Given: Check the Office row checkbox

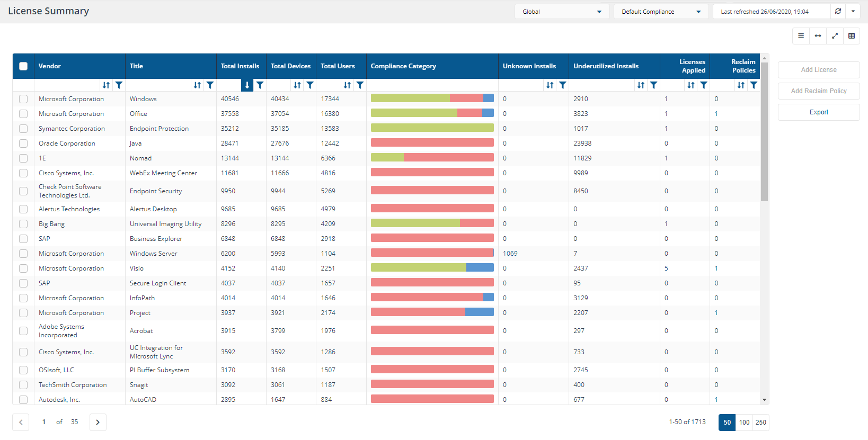Looking at the screenshot, I should coord(23,114).
